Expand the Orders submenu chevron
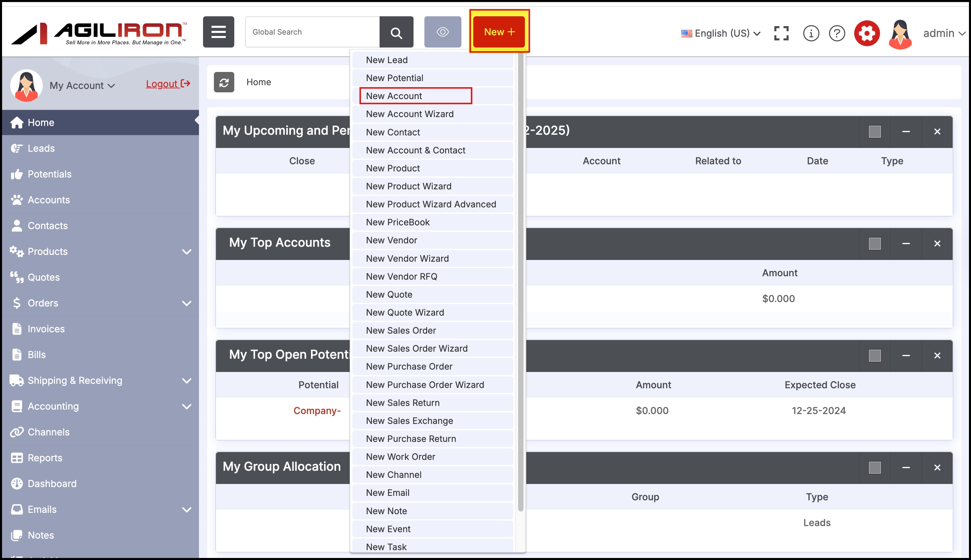The height and width of the screenshot is (560, 971). point(187,303)
